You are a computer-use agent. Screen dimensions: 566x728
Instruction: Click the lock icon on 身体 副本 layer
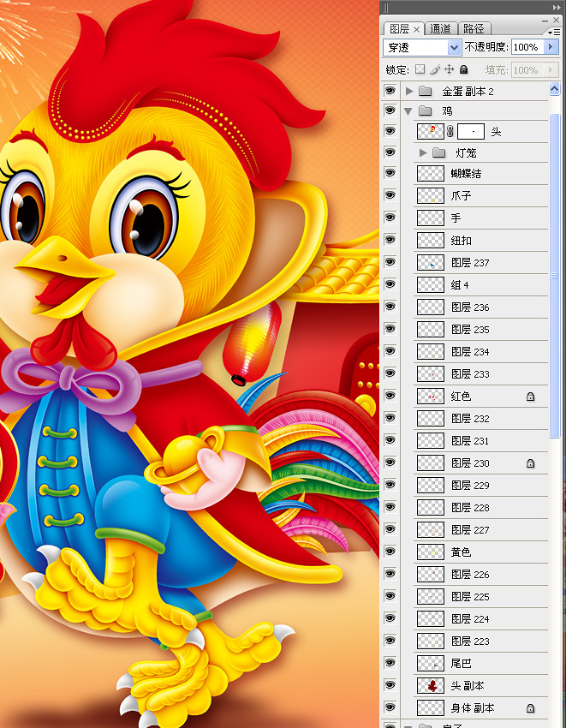(530, 708)
